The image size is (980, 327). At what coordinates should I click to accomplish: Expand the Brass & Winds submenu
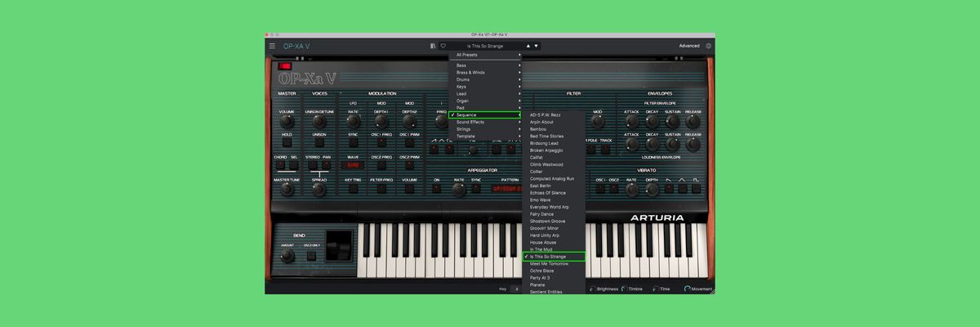486,73
